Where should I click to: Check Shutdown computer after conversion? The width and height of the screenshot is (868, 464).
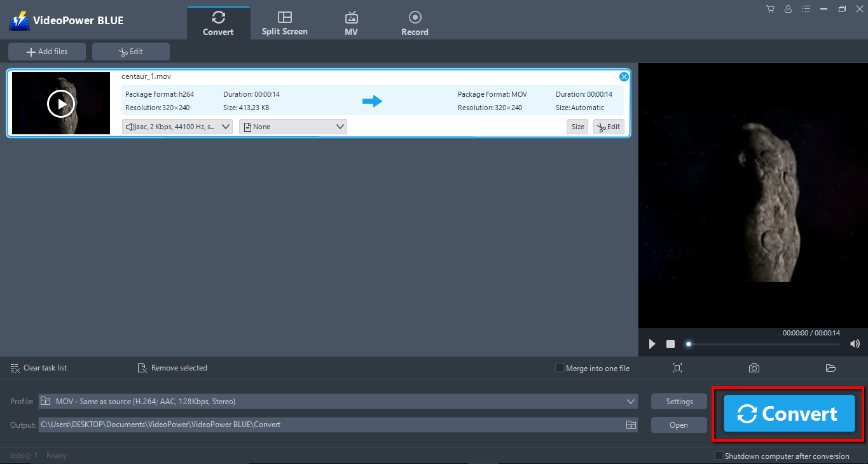click(x=719, y=456)
